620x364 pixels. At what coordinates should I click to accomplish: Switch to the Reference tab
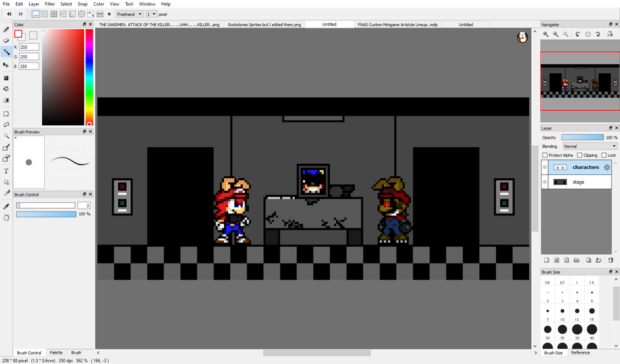click(x=580, y=352)
